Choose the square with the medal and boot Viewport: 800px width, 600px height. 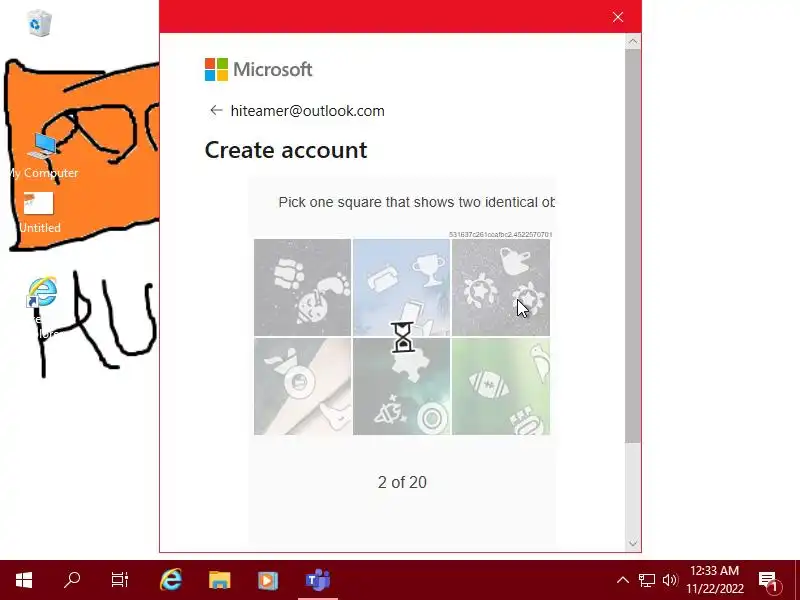click(303, 386)
